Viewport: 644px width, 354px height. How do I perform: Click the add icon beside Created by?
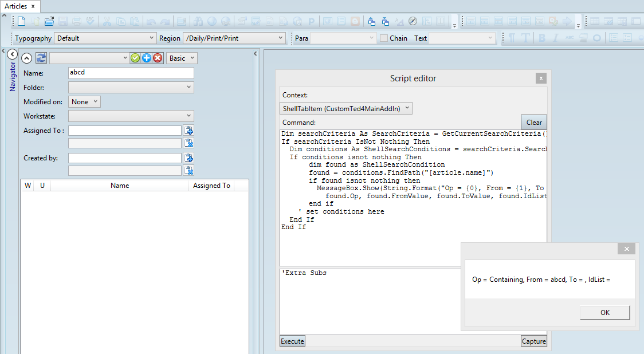(189, 158)
